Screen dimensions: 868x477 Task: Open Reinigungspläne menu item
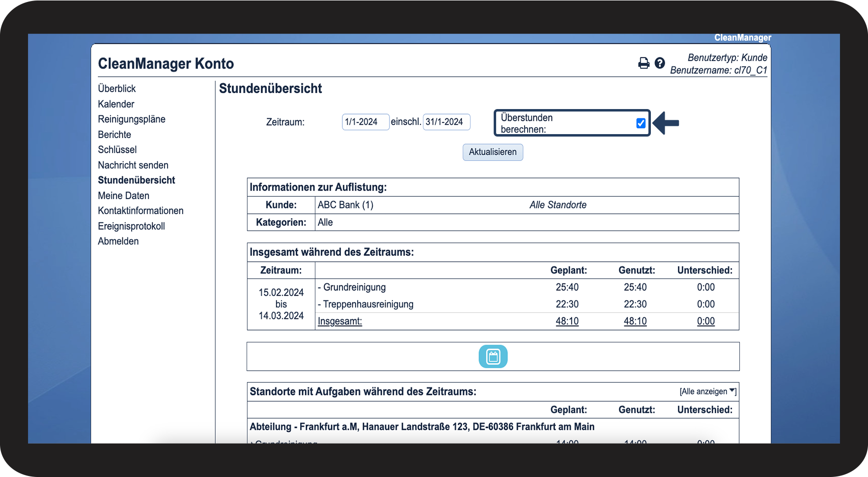click(132, 119)
